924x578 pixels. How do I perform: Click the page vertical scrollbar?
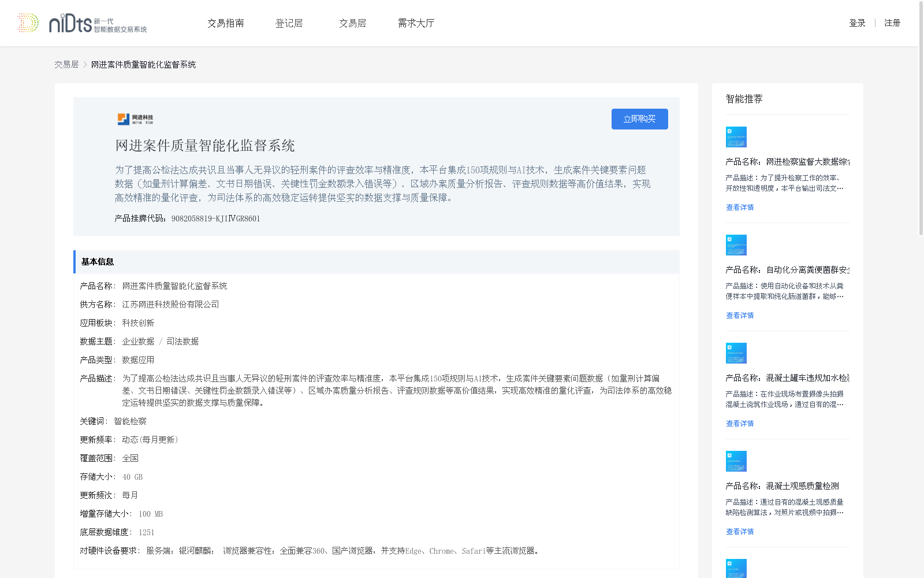(921, 118)
